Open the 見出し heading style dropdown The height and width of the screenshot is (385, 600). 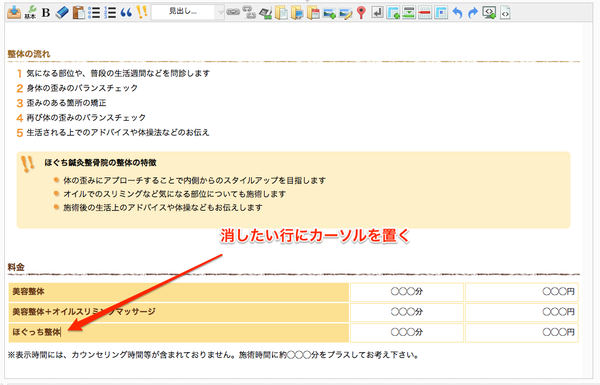click(188, 12)
